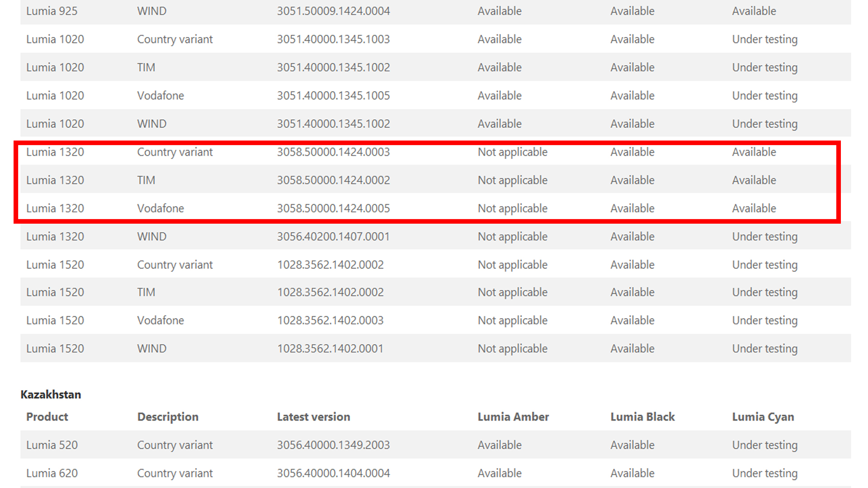
Task: Click the Lumia 1320 TIM description cell
Action: click(146, 180)
